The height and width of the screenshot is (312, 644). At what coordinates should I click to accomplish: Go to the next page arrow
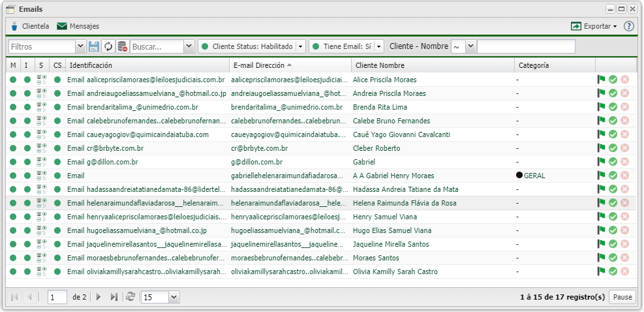[99, 297]
